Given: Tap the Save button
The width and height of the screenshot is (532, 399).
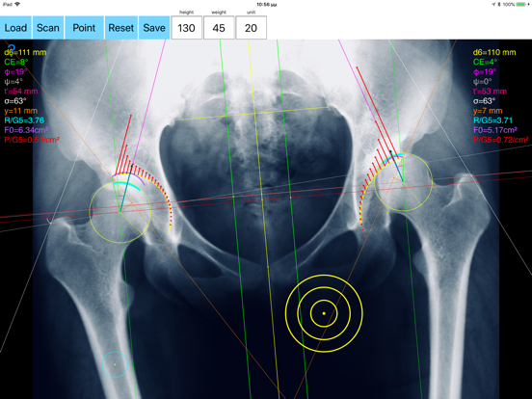Looking at the screenshot, I should click(154, 28).
